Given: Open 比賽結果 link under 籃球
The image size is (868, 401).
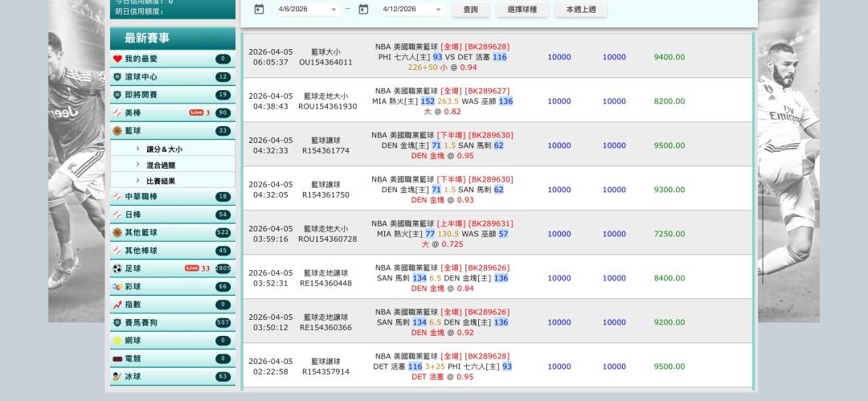Looking at the screenshot, I should point(161,181).
